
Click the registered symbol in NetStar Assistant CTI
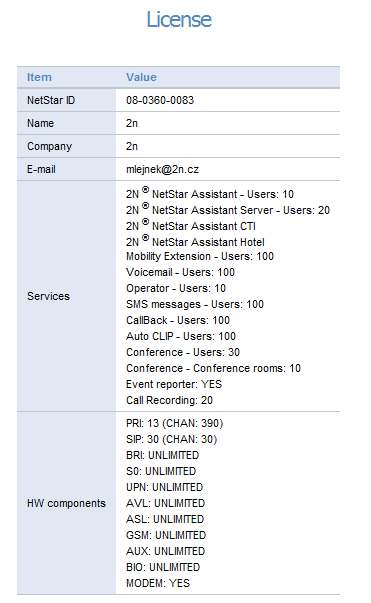145,222
